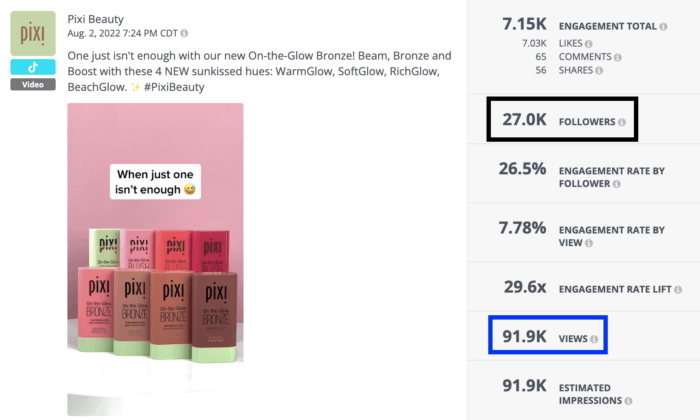Show the Followers metric info tooltip icon
Image resolution: width=700 pixels, height=420 pixels.
coord(622,123)
